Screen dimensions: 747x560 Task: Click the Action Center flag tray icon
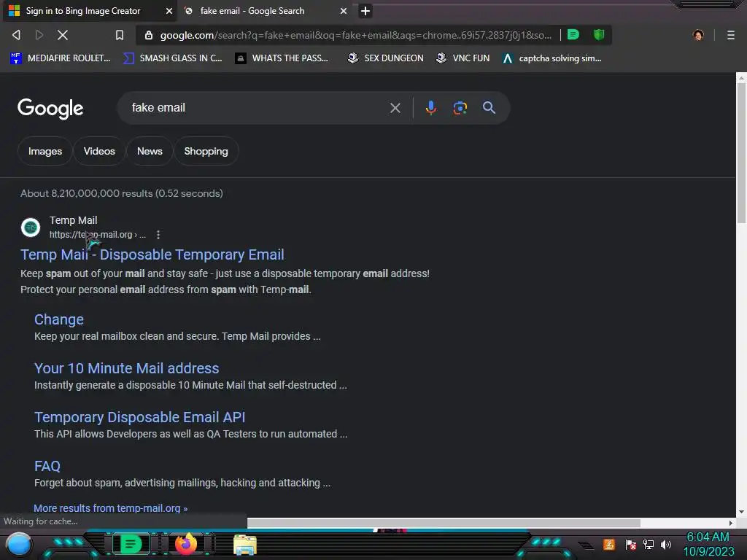click(630, 544)
